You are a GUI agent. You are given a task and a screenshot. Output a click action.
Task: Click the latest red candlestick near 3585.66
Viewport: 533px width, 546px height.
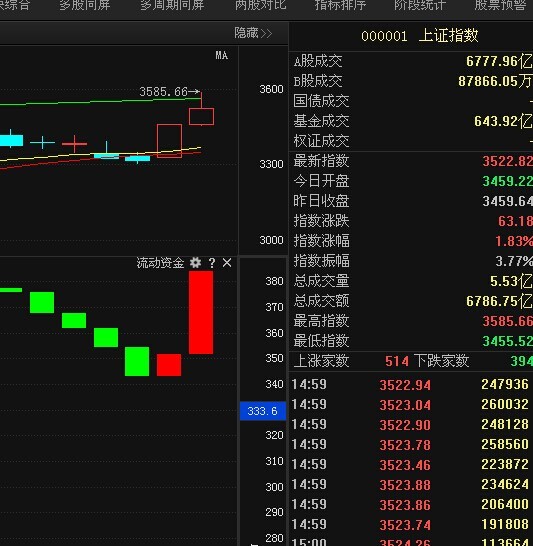[x=201, y=116]
